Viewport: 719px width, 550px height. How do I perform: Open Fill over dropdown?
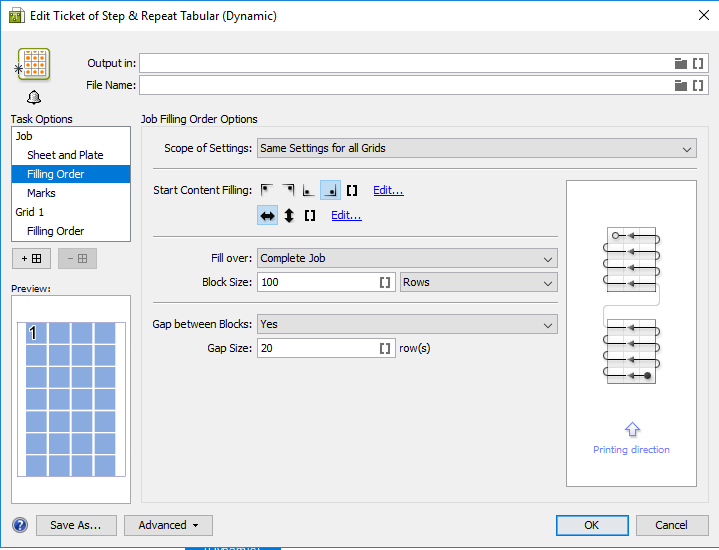[x=407, y=258]
